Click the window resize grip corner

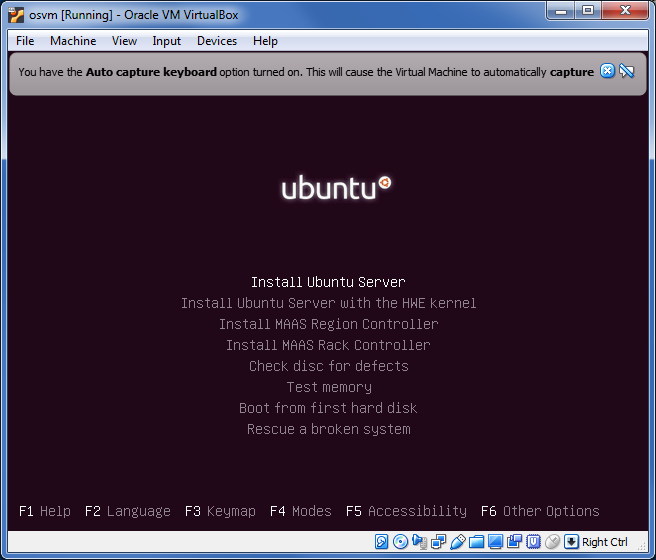click(x=641, y=546)
